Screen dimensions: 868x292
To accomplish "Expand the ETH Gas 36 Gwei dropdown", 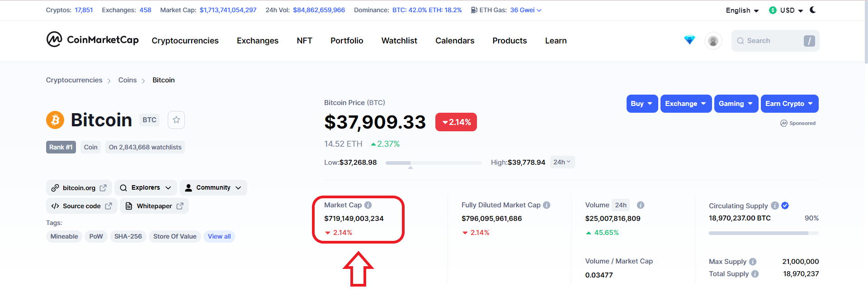I will point(526,10).
